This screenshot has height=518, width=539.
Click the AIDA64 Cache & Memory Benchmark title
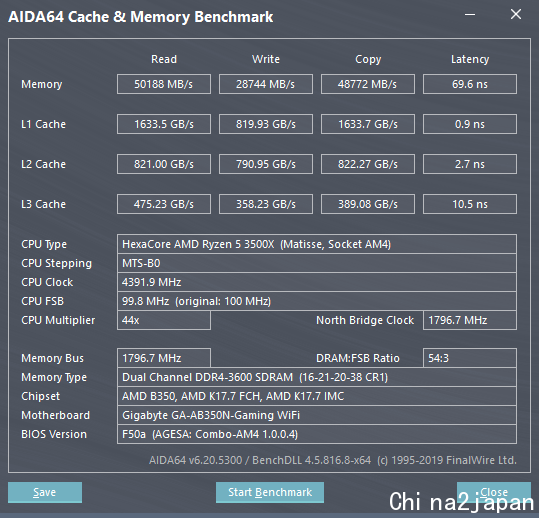coord(141,17)
